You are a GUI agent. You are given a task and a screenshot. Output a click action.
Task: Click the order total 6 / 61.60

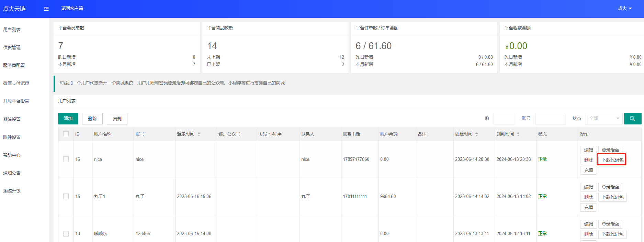point(373,46)
